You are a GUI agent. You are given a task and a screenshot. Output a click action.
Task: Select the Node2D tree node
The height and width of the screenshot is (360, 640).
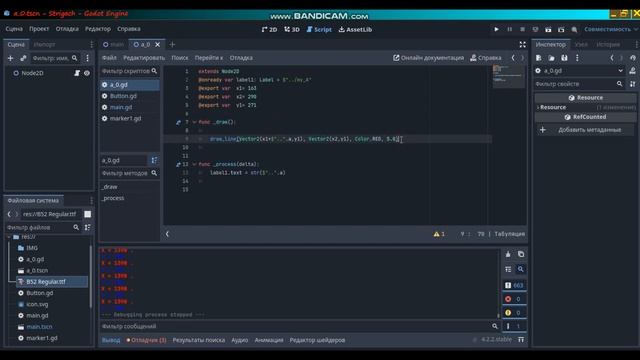(32, 73)
